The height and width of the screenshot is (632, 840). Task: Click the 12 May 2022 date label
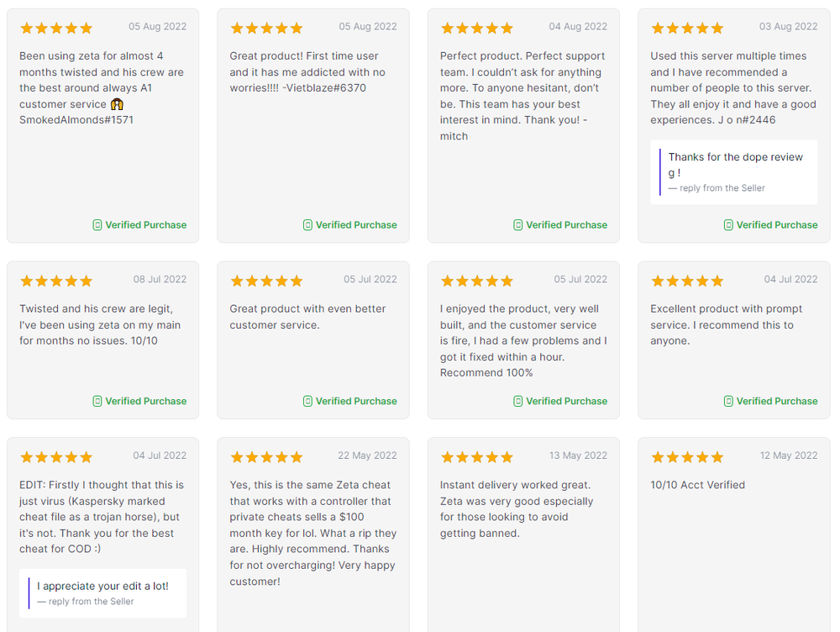click(x=788, y=456)
